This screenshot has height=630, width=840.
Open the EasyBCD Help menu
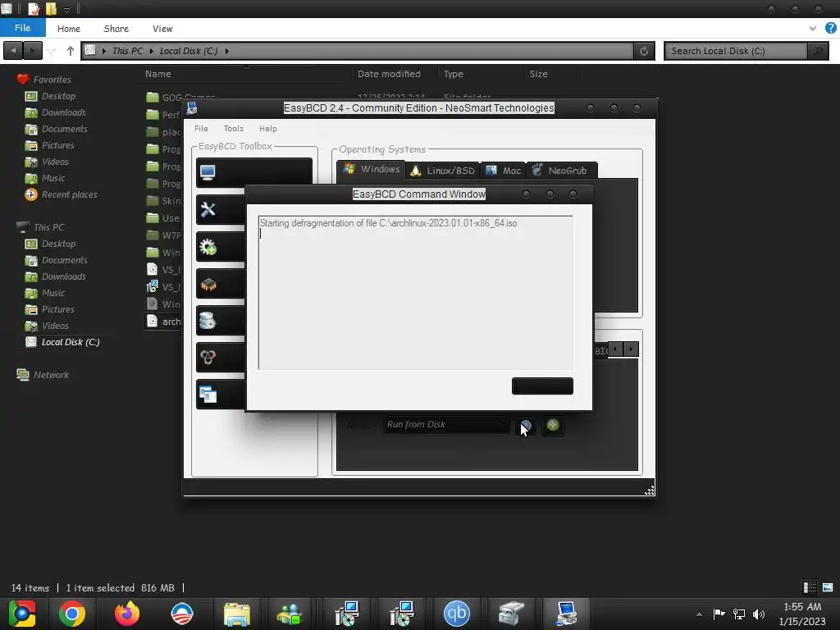click(268, 129)
